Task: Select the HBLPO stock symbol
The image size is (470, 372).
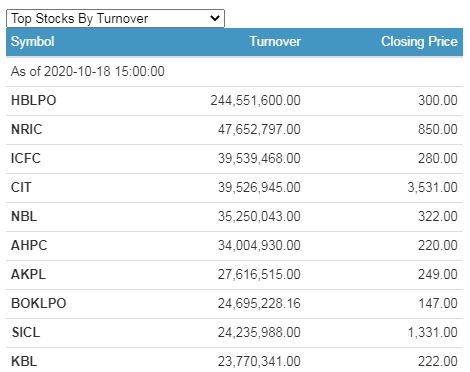Action: pos(33,100)
